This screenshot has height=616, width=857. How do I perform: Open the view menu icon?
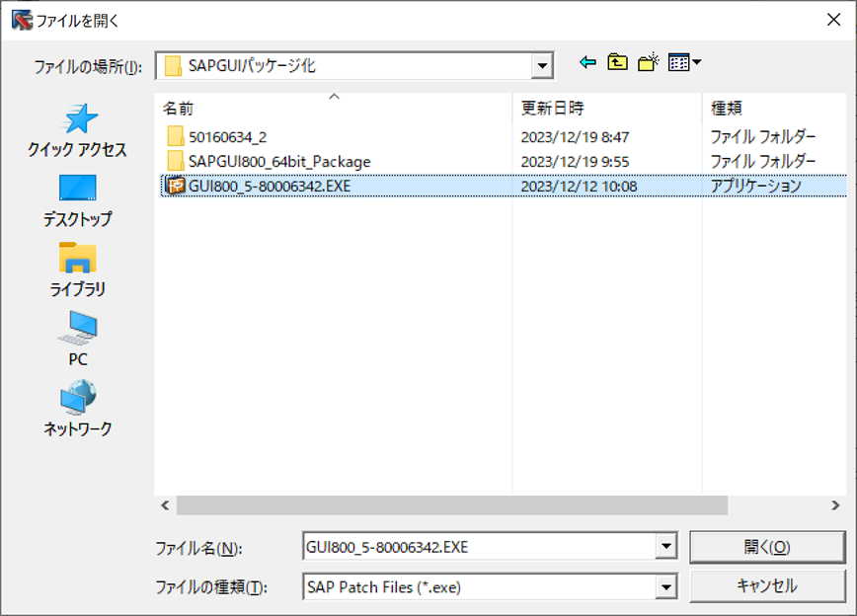point(684,63)
